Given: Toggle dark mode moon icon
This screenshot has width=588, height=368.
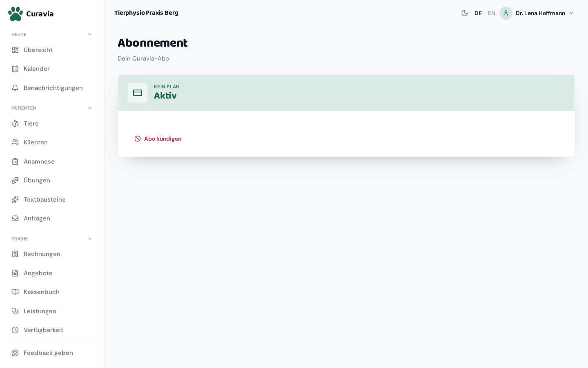Looking at the screenshot, I should 465,13.
